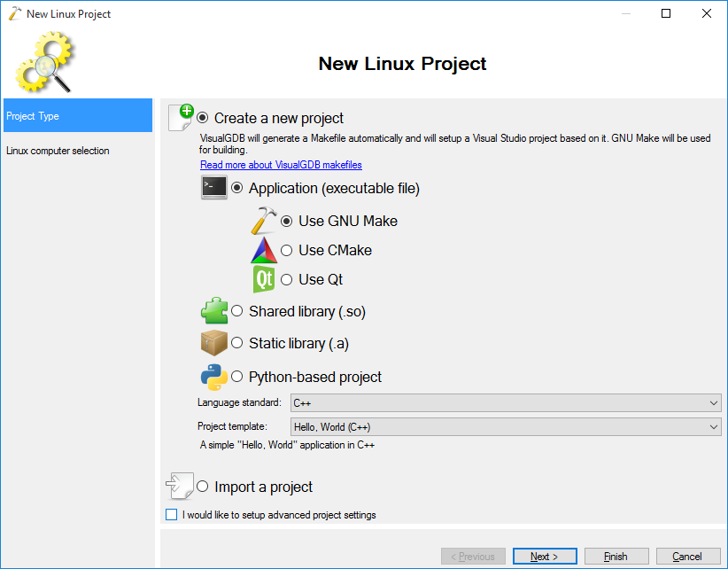Image resolution: width=728 pixels, height=569 pixels.
Task: Click the Finish button
Action: point(616,557)
